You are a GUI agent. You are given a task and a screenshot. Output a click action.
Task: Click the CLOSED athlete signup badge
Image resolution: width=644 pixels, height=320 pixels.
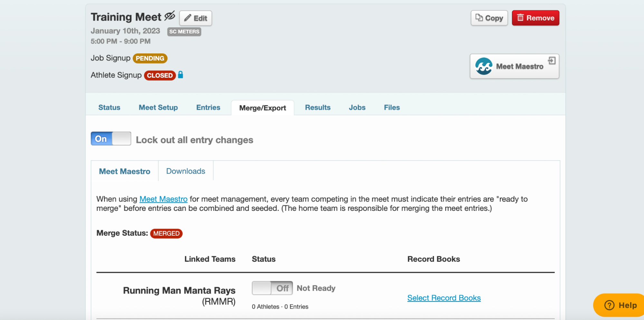[159, 75]
